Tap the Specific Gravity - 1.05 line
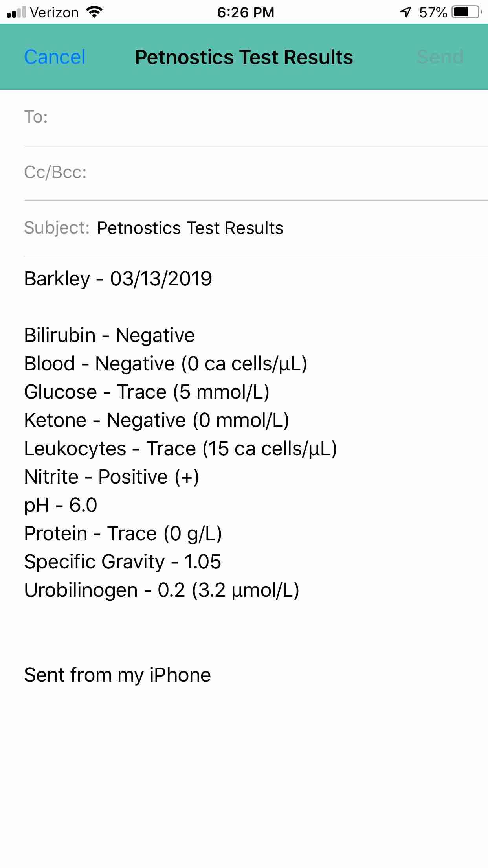This screenshot has height=868, width=488. tap(123, 562)
